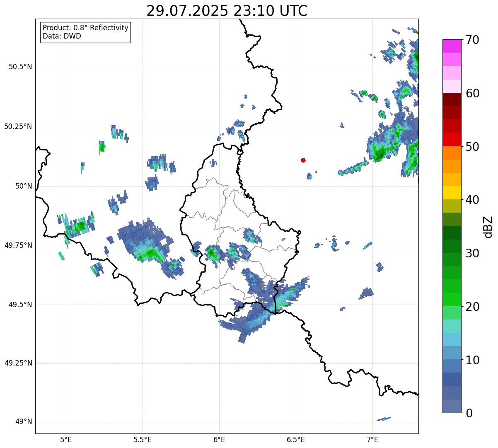Screen dimensions: 498x448
Task: Click the bright green colorbar segment above 20
Action: pyautogui.click(x=452, y=300)
